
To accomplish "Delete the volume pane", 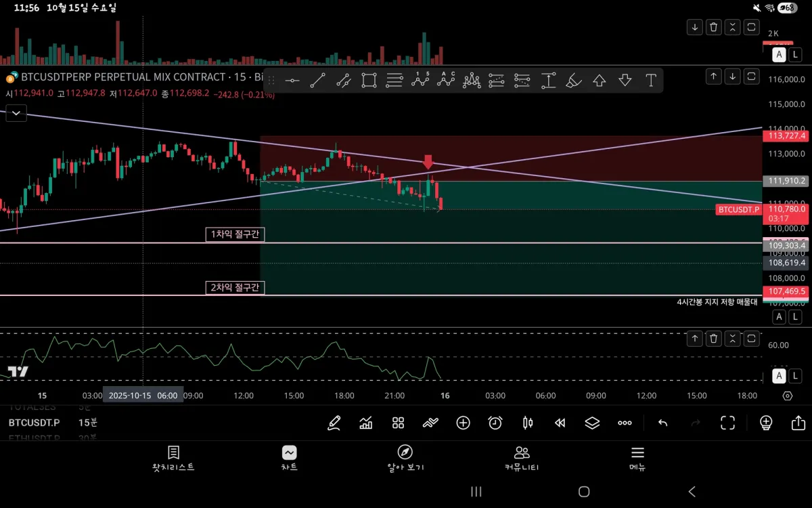I will tap(714, 27).
